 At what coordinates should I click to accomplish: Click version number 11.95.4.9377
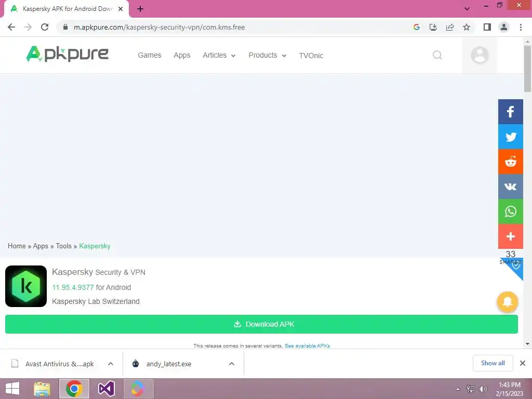click(x=73, y=287)
